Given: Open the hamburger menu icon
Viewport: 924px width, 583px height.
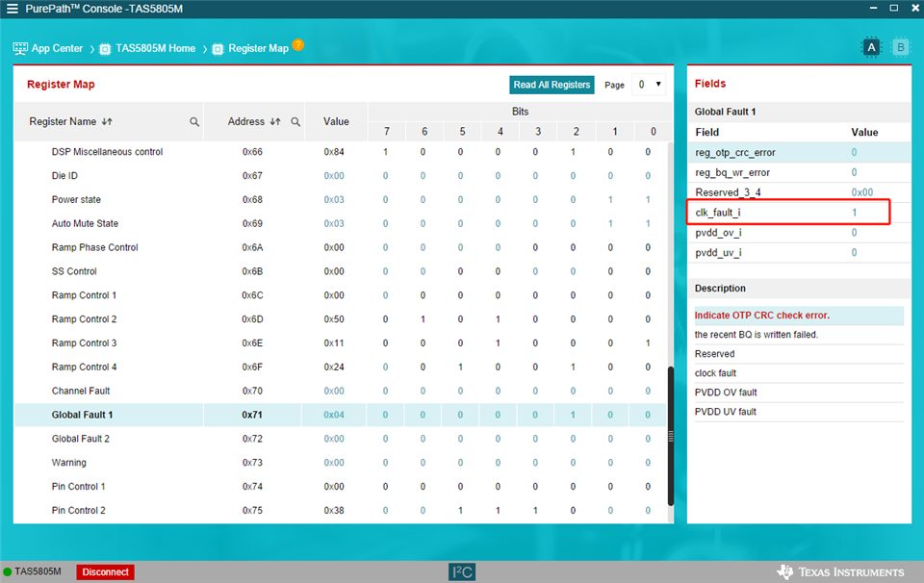Looking at the screenshot, I should tap(12, 9).
